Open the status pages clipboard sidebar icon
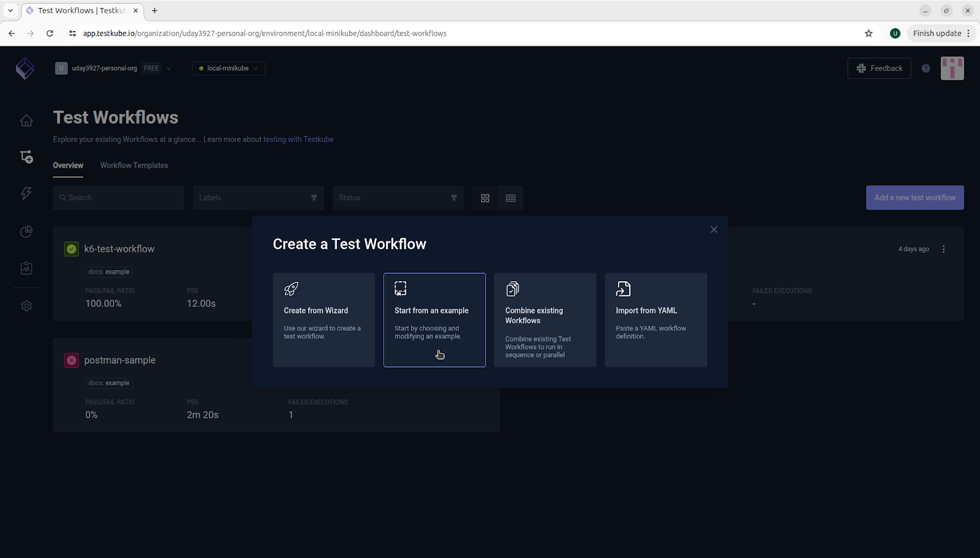Image resolution: width=980 pixels, height=558 pixels. (26, 268)
